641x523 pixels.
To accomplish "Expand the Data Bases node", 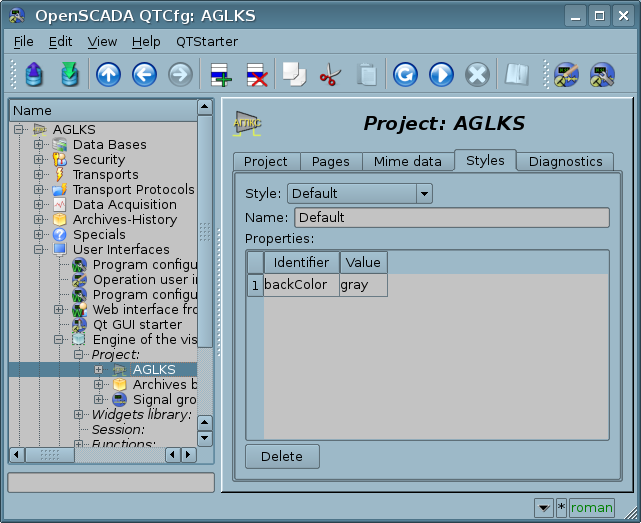I will [x=38, y=144].
